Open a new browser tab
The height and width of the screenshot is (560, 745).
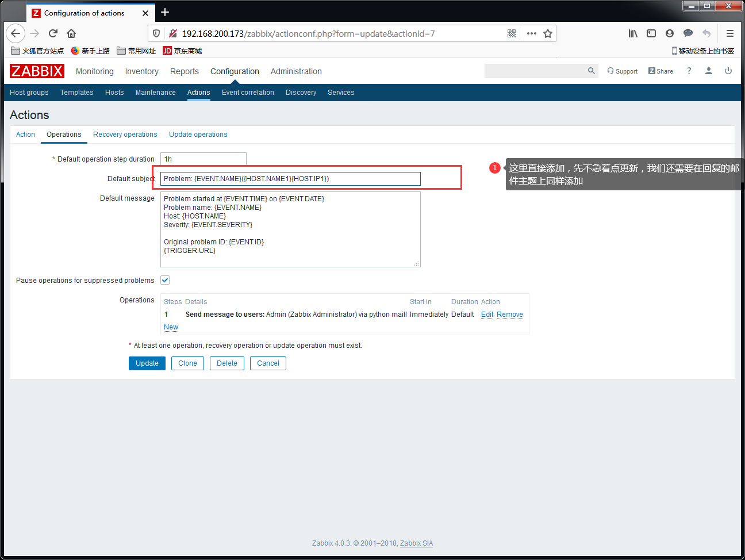(165, 12)
